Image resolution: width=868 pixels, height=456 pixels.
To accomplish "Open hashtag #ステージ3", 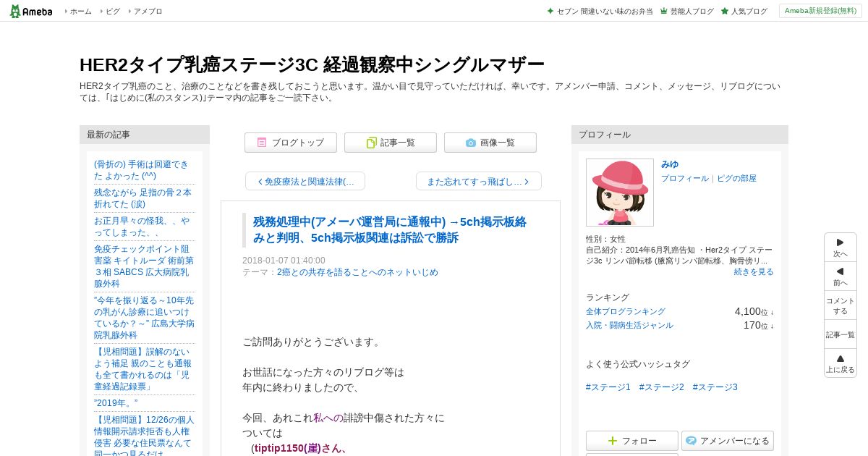I will pyautogui.click(x=715, y=387).
